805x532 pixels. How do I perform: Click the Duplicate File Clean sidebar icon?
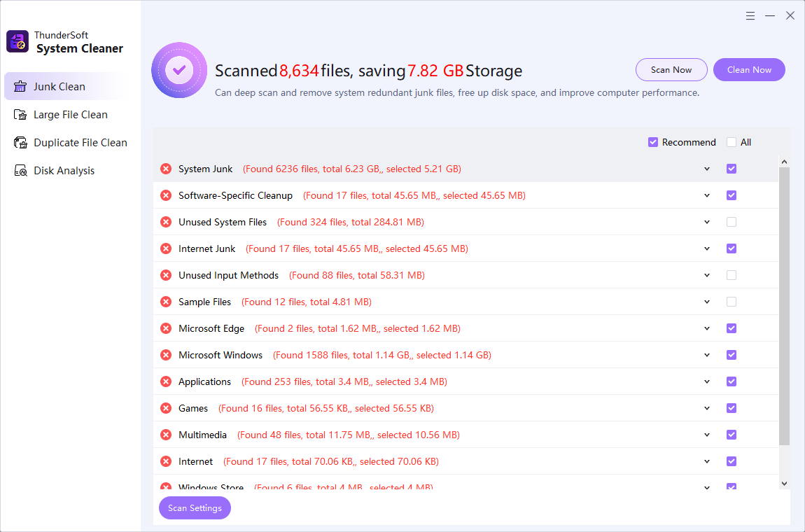point(20,143)
